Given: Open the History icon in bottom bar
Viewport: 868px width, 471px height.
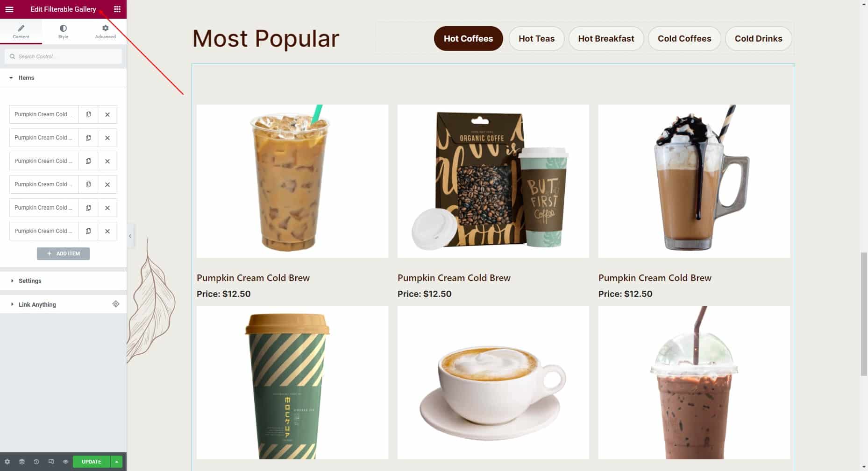Looking at the screenshot, I should point(36,462).
